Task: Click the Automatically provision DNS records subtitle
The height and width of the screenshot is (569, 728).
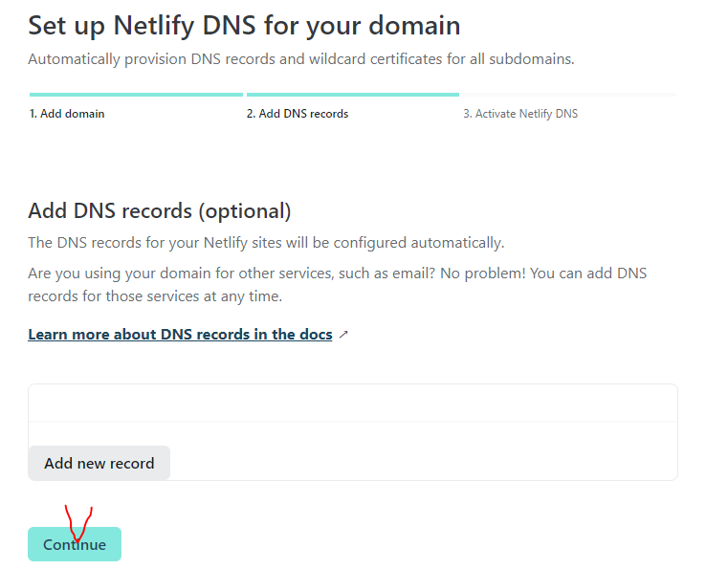Action: point(300,59)
